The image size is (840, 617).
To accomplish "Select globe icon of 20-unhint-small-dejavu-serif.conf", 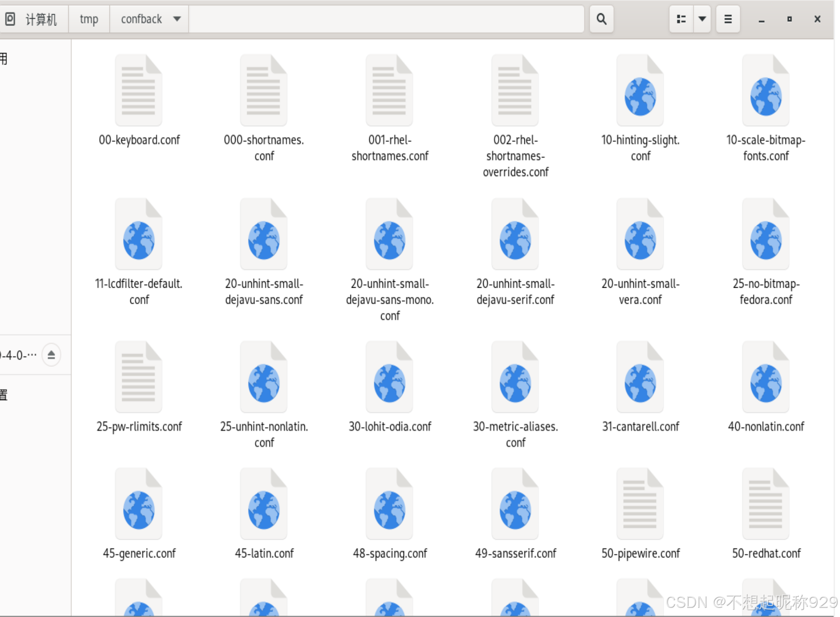I will (x=515, y=234).
